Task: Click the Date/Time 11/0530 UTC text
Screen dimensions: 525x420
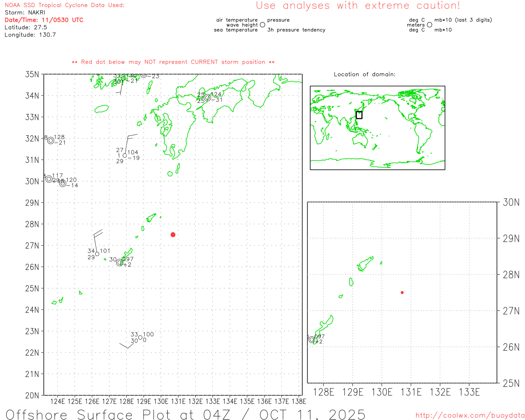Action: pyautogui.click(x=44, y=20)
